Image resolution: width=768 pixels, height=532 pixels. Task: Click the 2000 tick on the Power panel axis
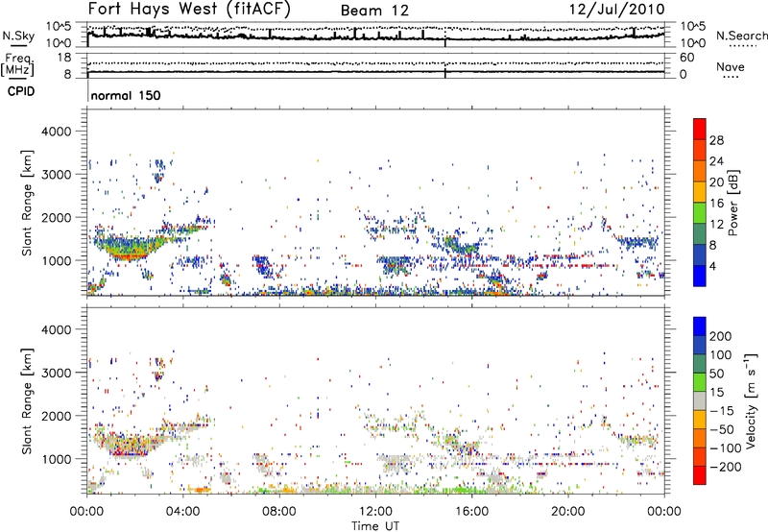pyautogui.click(x=57, y=217)
